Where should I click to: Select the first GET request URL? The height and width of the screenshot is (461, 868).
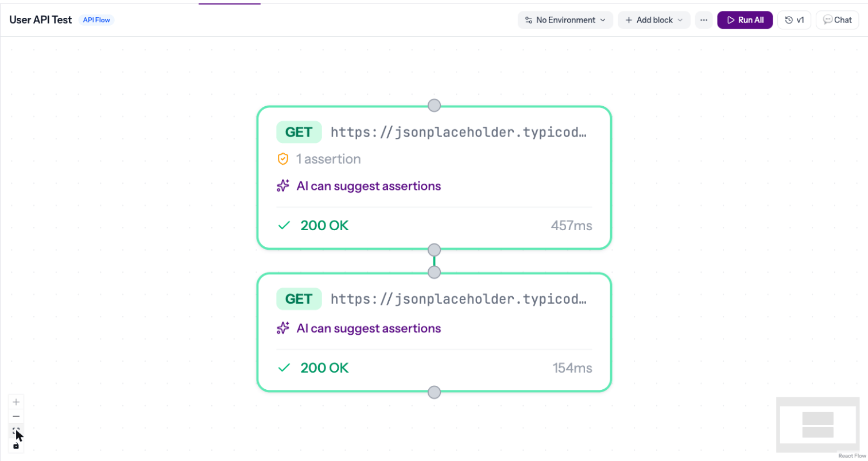(459, 133)
